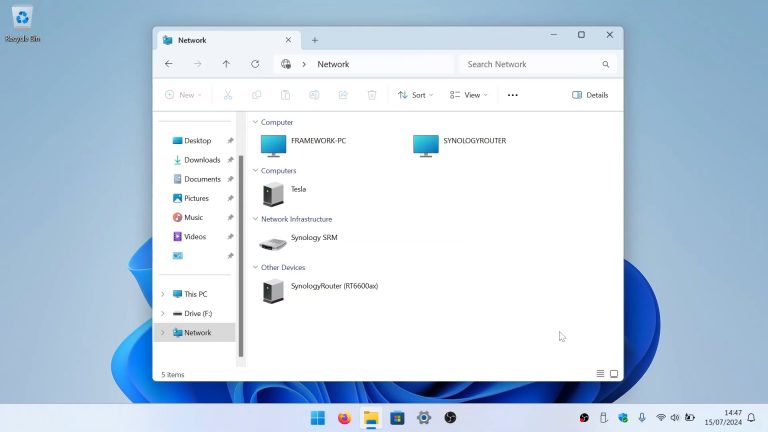Open Downloads in Quick access
This screenshot has height=432, width=768.
[202, 160]
